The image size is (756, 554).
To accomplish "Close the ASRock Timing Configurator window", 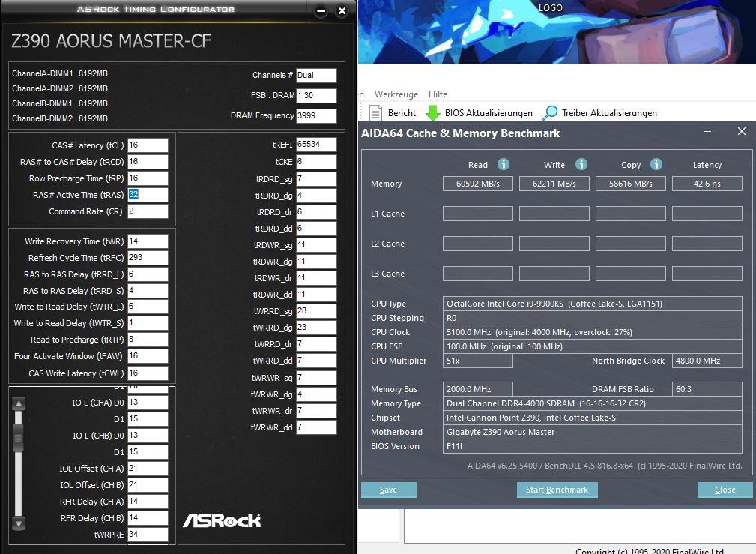I will click(x=342, y=11).
